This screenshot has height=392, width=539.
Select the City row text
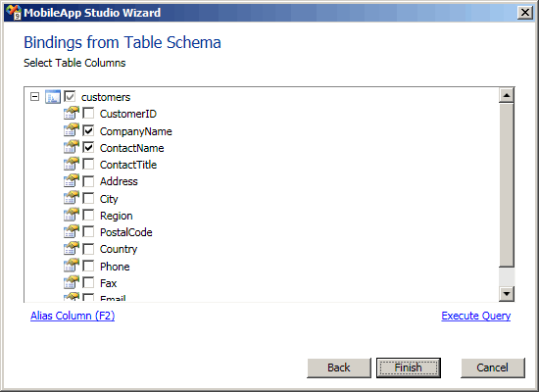click(x=109, y=199)
